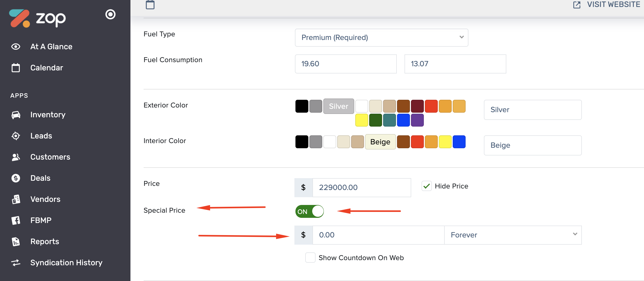This screenshot has width=644, height=281.
Task: Open the Fuel Type dropdown
Action: pyautogui.click(x=381, y=38)
